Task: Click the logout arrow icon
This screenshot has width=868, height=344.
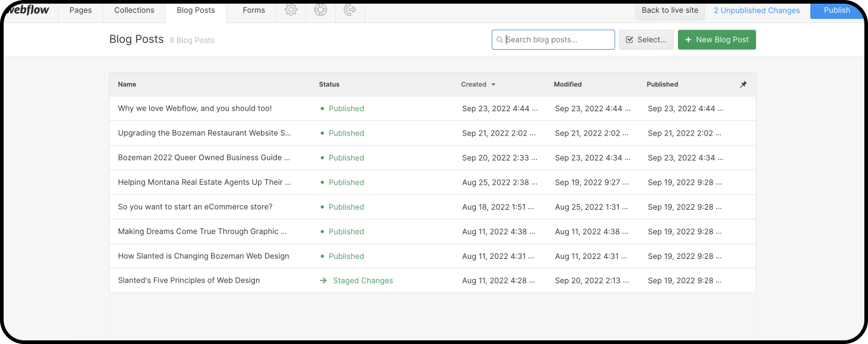Action: [x=350, y=10]
